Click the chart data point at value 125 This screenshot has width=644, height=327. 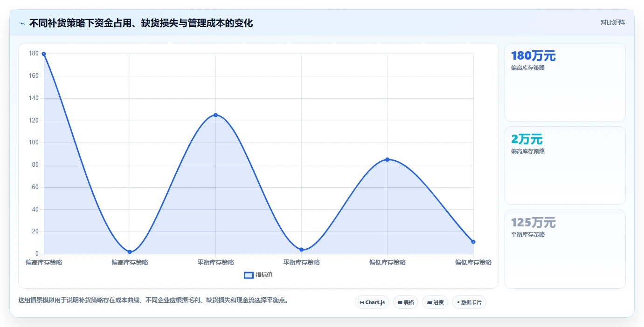point(215,115)
